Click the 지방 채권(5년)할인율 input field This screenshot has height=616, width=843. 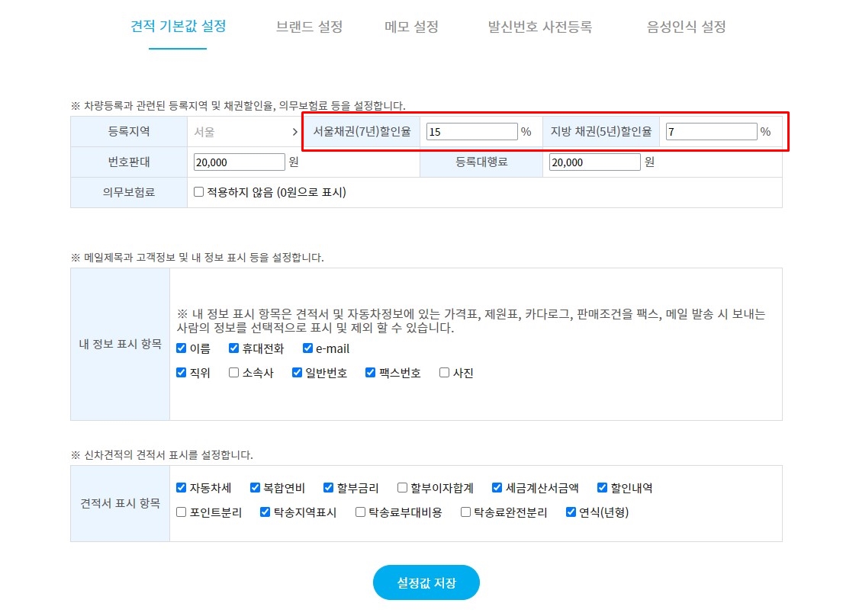pyautogui.click(x=711, y=132)
